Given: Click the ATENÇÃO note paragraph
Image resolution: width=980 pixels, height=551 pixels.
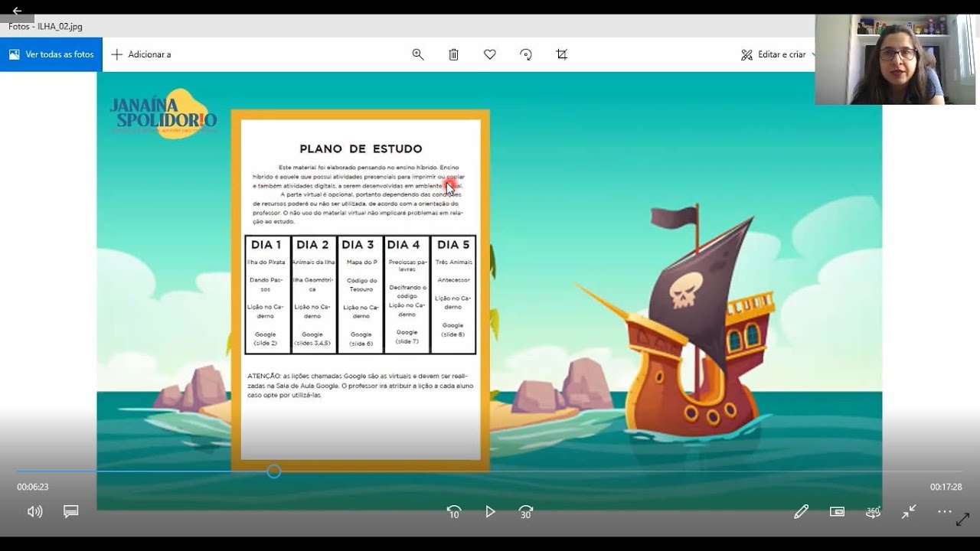Looking at the screenshot, I should (360, 386).
